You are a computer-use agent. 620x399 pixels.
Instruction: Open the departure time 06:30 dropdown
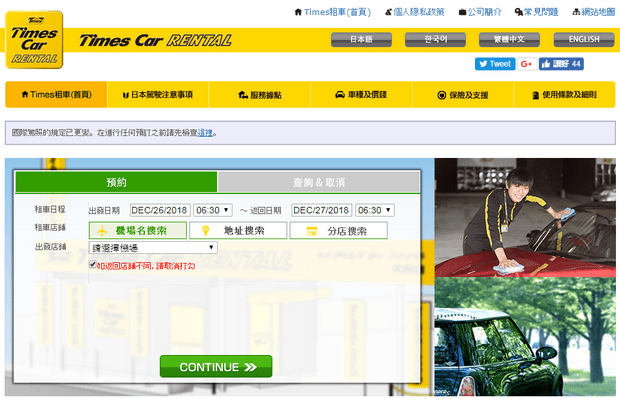pos(213,210)
